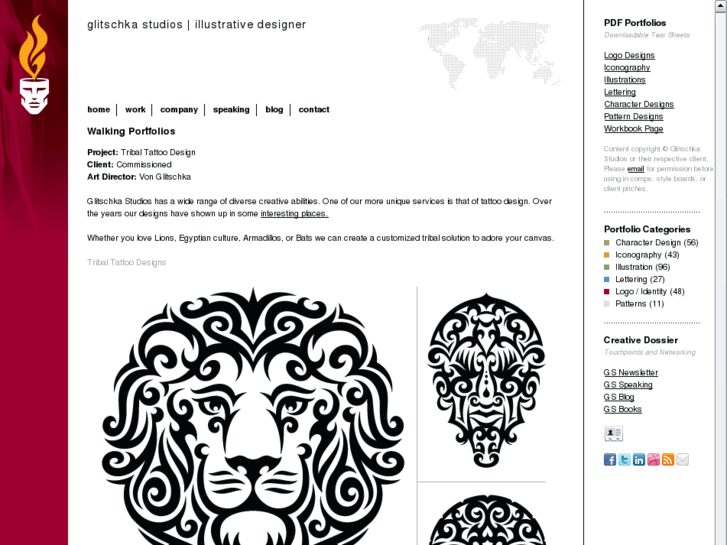Open the orange RSS feed icon
The width and height of the screenshot is (727, 545).
[x=668, y=459]
